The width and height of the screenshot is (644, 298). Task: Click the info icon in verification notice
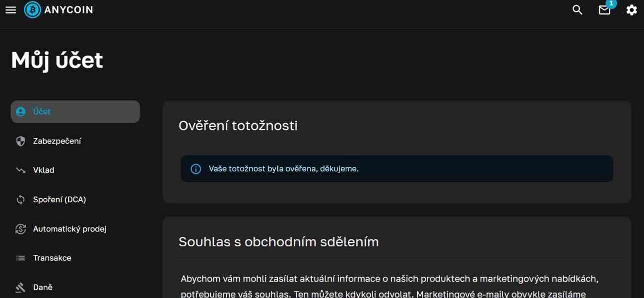click(x=196, y=169)
